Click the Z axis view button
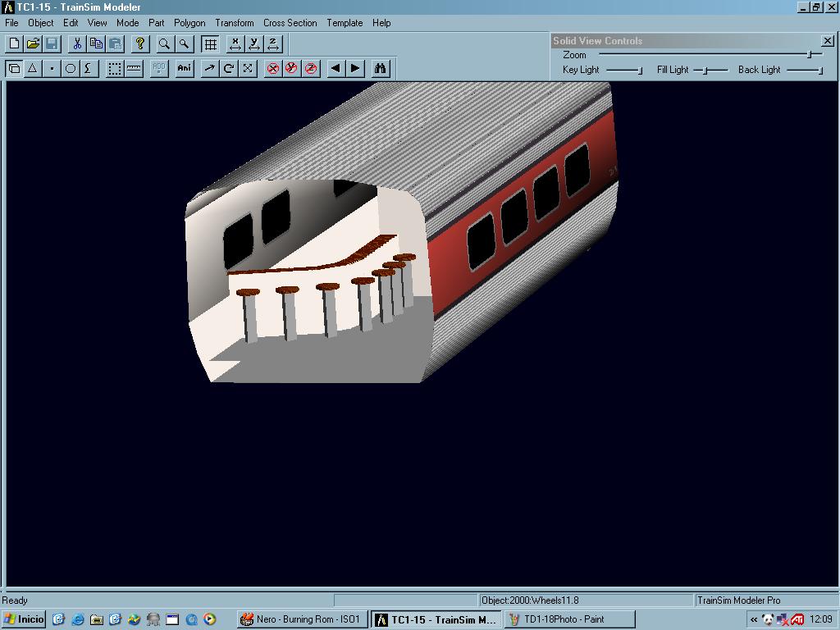Image resolution: width=840 pixels, height=630 pixels. click(x=273, y=43)
